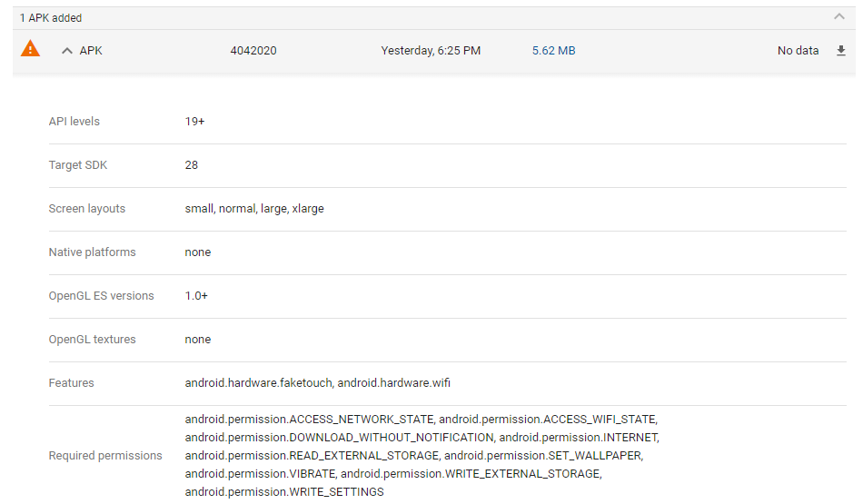Click the android.hardware.faketouch features value
The width and height of the screenshot is (863, 504).
[318, 383]
